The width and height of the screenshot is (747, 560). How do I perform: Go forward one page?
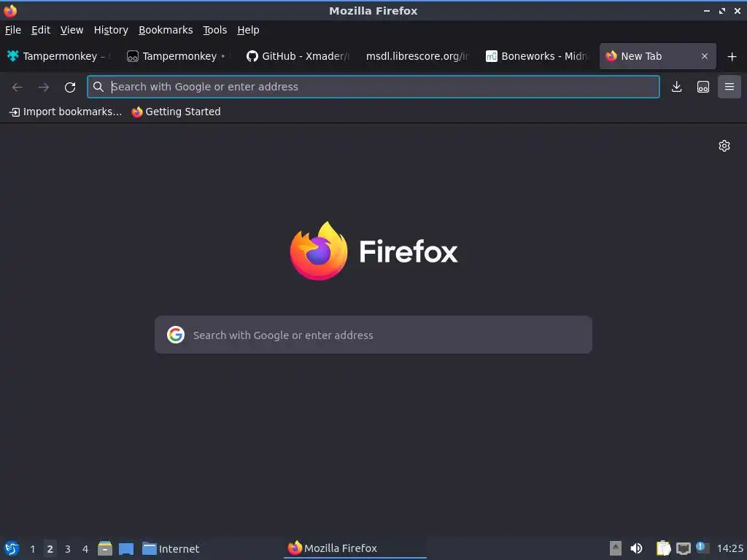44,87
